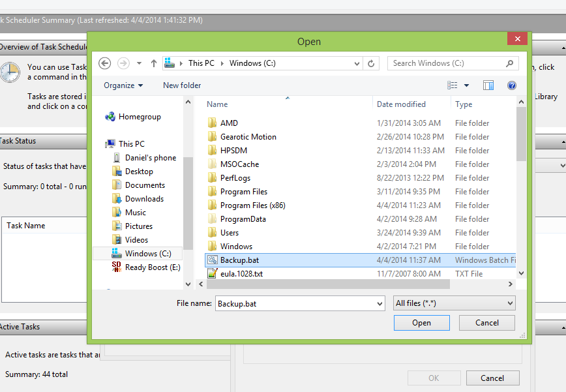Open the Organize menu

tap(123, 85)
